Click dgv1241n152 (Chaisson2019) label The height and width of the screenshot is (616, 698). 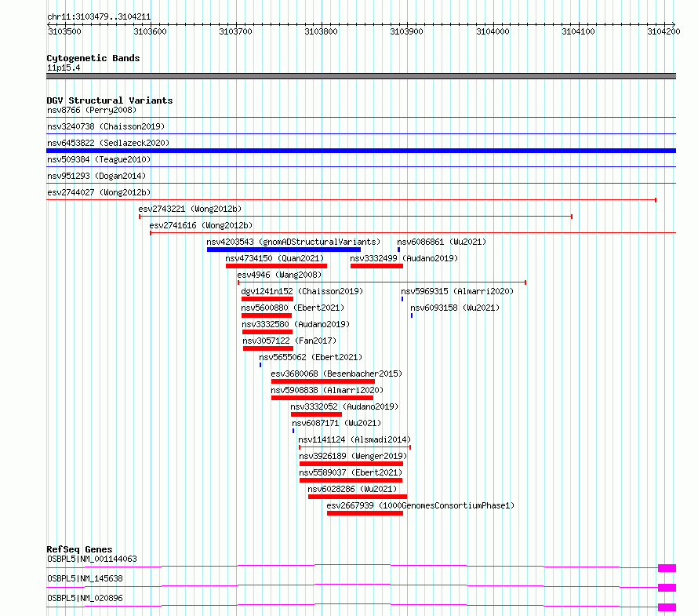302,291
